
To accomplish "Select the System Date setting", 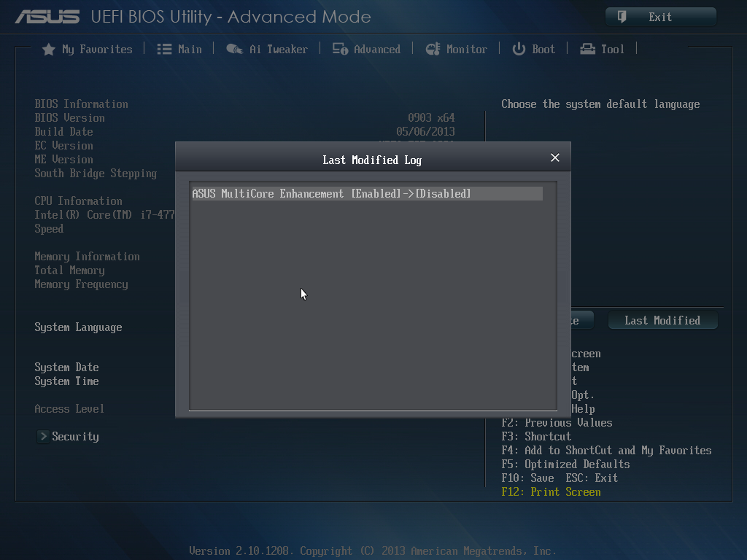I will click(66, 367).
